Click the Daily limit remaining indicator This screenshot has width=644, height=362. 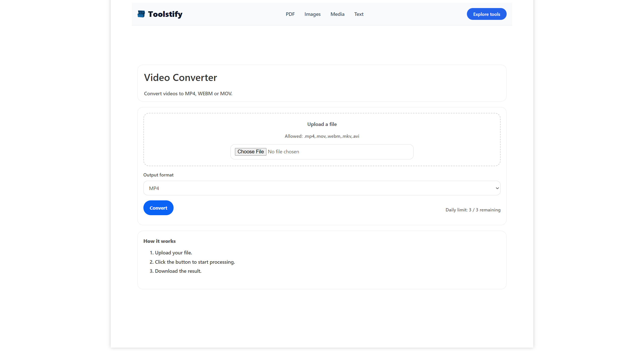point(473,210)
